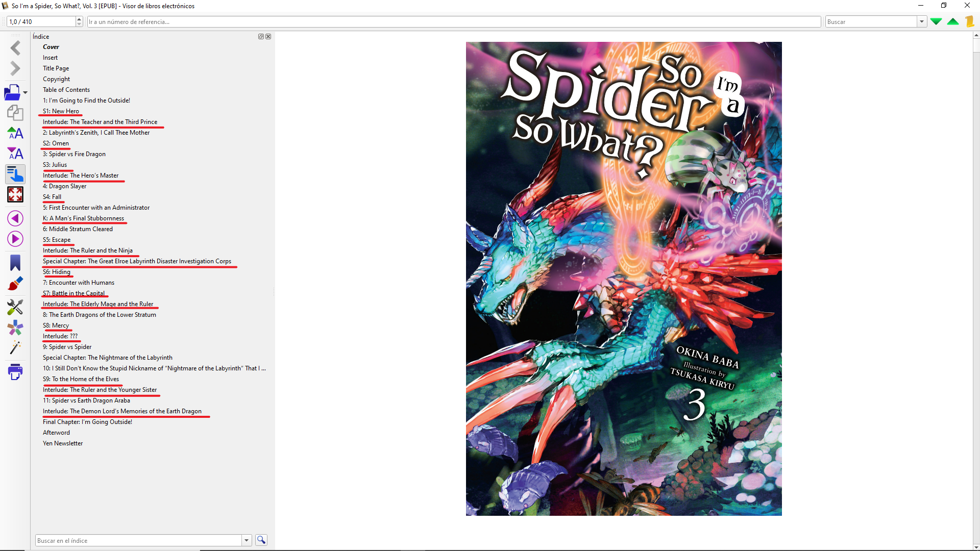Select 'S8: Mercy' chapter
Viewport: 980px width, 551px height.
56,325
